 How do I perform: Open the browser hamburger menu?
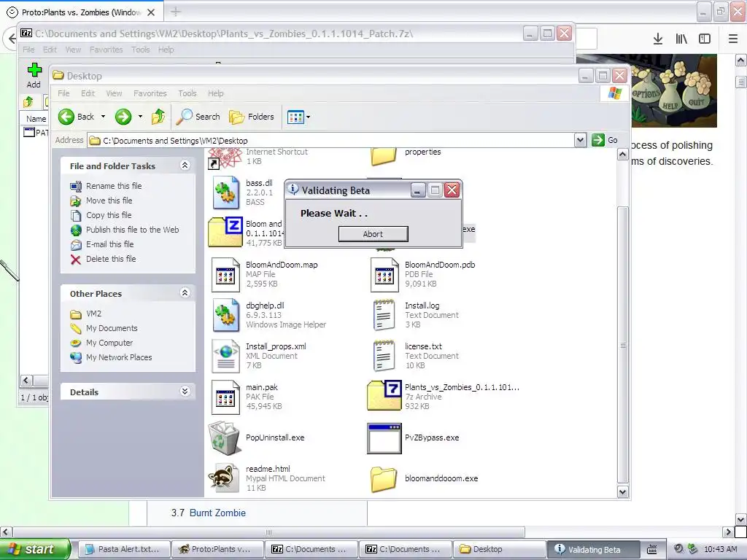733,39
